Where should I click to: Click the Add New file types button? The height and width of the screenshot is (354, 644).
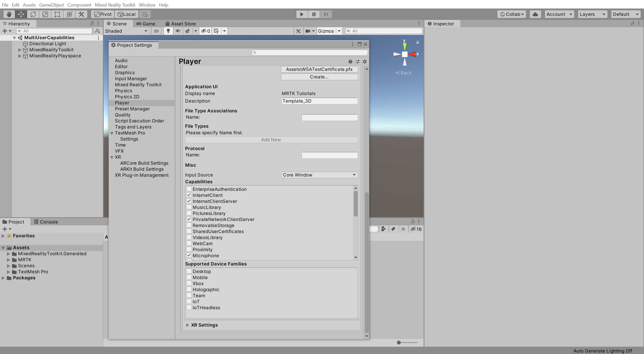tap(271, 140)
